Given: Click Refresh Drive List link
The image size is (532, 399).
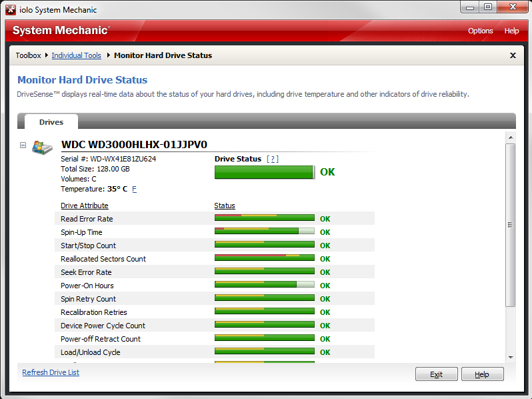Looking at the screenshot, I should (51, 372).
